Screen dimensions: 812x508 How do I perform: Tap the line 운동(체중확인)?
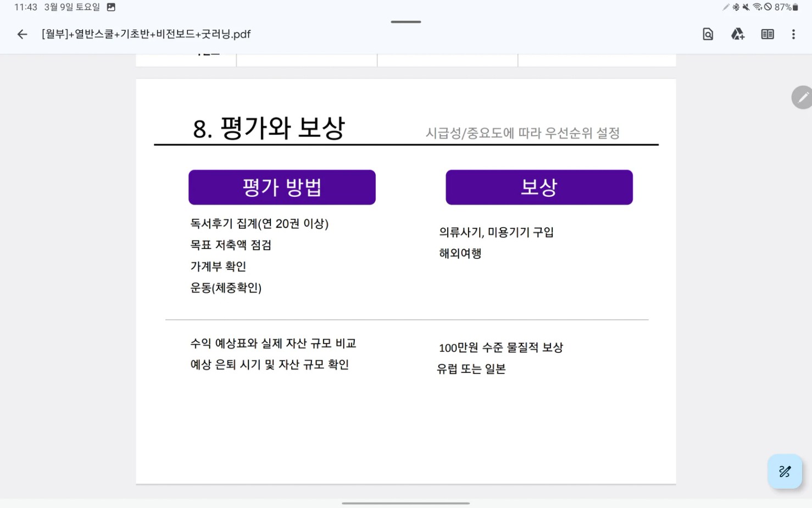click(226, 288)
